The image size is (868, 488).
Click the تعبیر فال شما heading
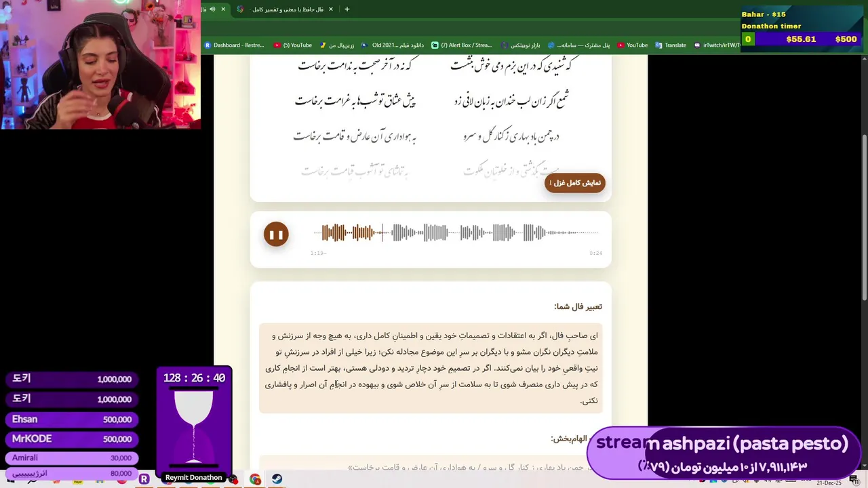click(x=578, y=306)
